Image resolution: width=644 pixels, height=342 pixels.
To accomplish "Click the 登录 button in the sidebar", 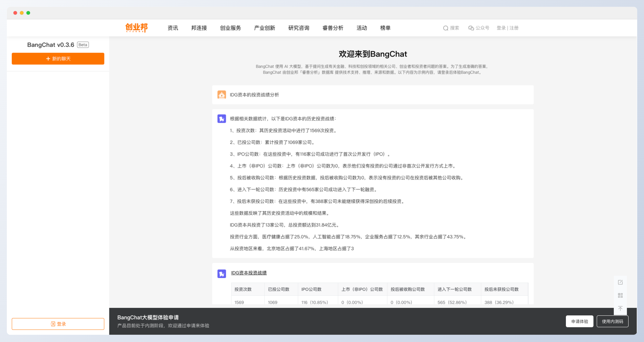I will point(58,324).
